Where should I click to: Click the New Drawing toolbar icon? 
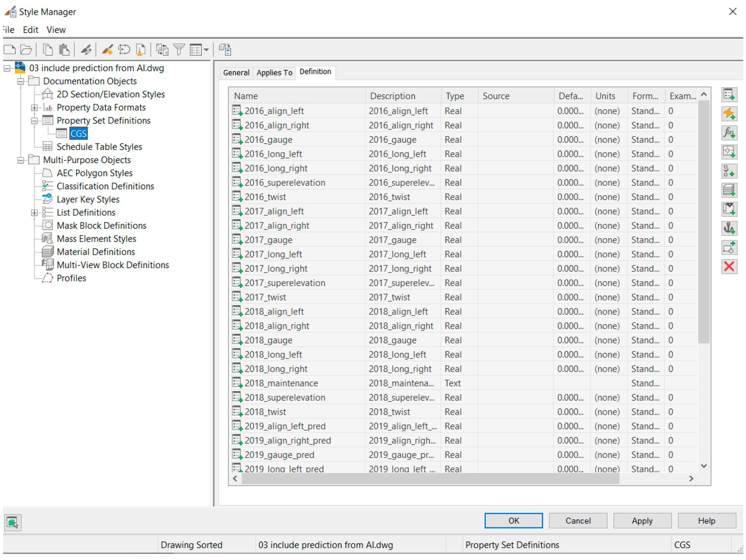10,50
